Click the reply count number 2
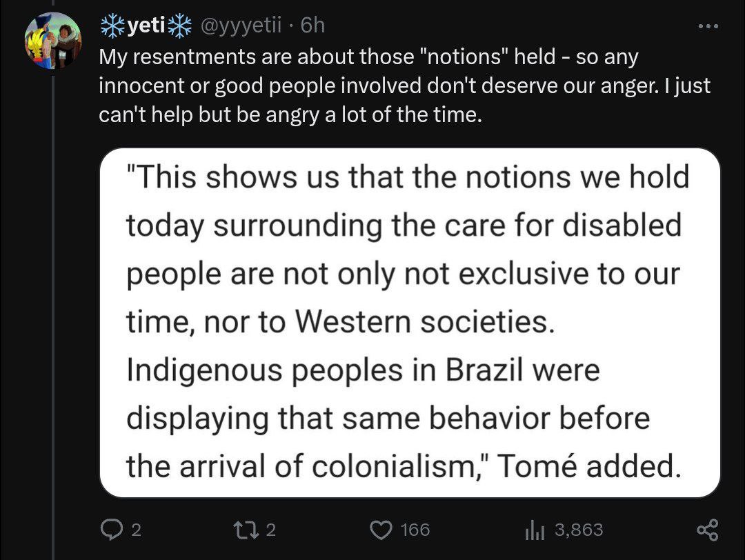The image size is (745, 560). [x=136, y=530]
